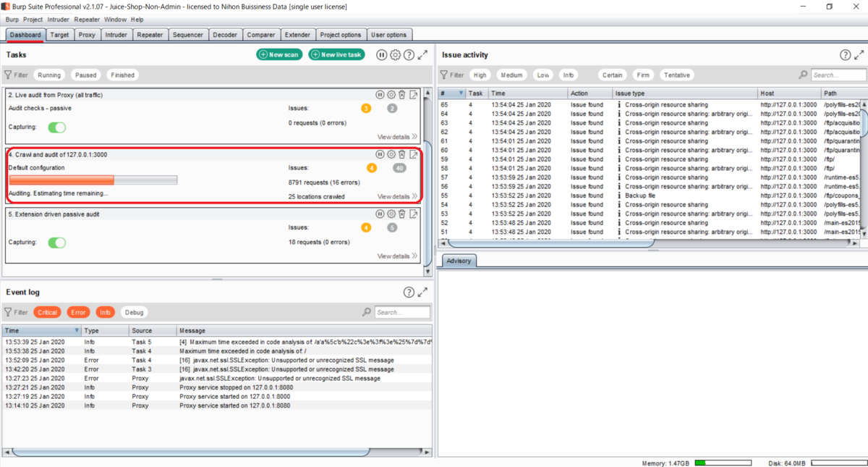Pop out the Extension driven passive audit task

click(x=414, y=214)
